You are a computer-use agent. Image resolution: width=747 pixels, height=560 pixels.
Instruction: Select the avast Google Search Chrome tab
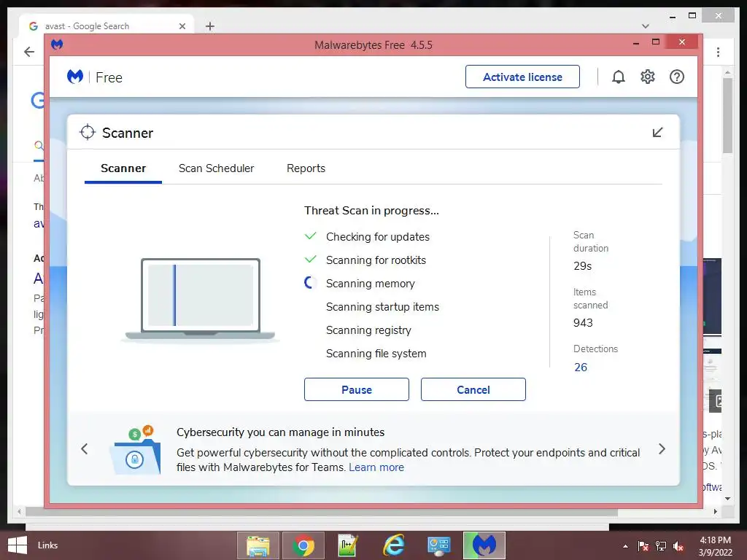tap(107, 26)
